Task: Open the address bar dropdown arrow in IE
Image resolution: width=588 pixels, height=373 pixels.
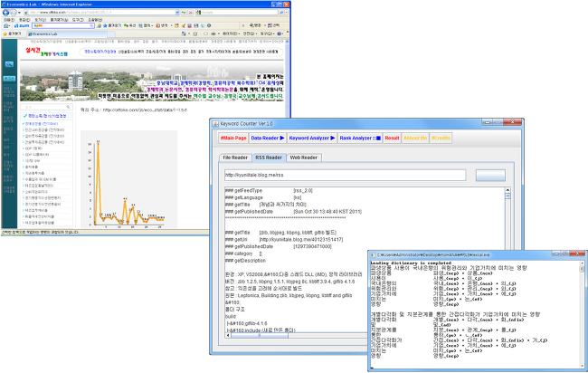Action: click(x=177, y=13)
